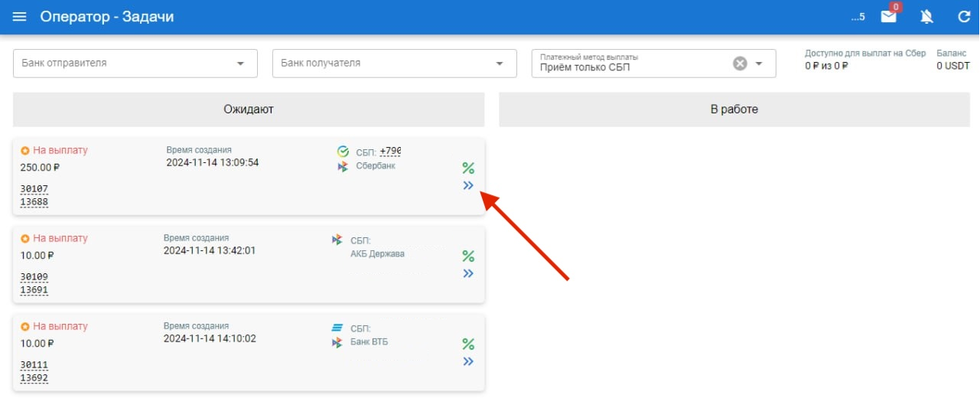Expand the Банк получателя dropdown

(500, 64)
